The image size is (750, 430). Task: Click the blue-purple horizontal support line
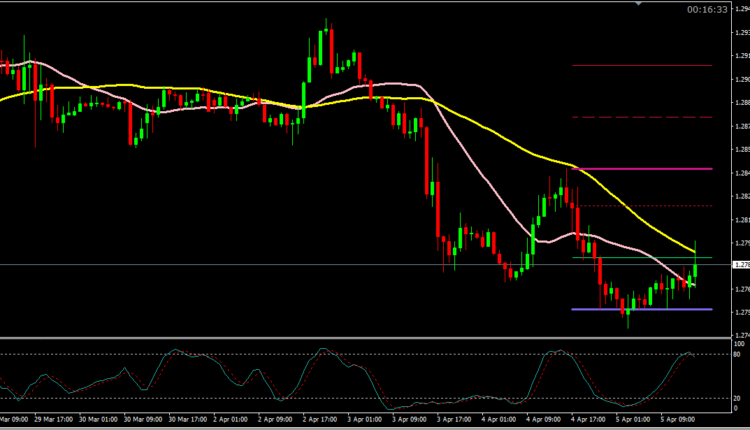640,309
